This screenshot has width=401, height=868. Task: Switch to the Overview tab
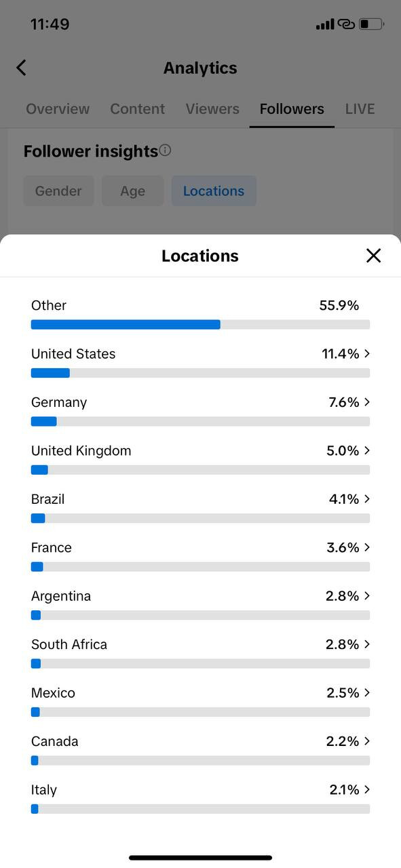coord(58,109)
